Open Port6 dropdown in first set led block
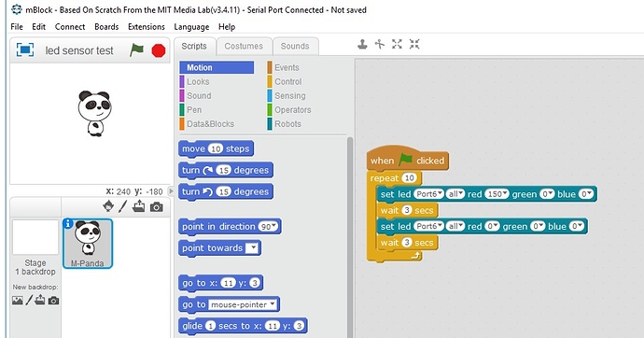644x338 pixels. tap(428, 194)
